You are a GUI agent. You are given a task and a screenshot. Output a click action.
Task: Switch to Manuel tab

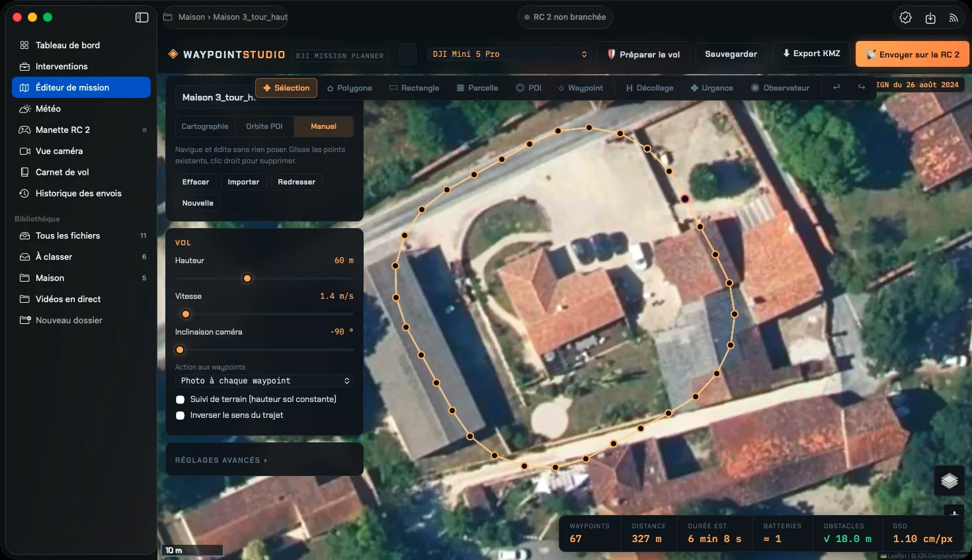323,126
